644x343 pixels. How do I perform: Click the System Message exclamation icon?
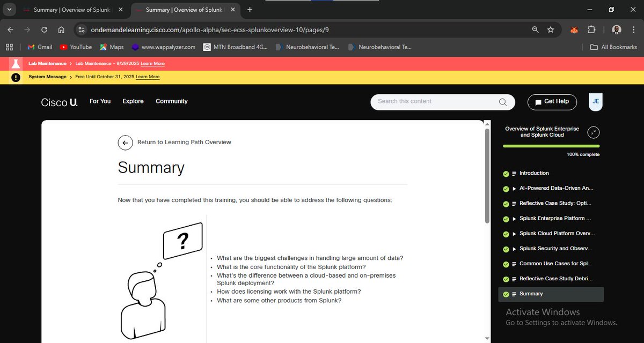click(x=16, y=77)
